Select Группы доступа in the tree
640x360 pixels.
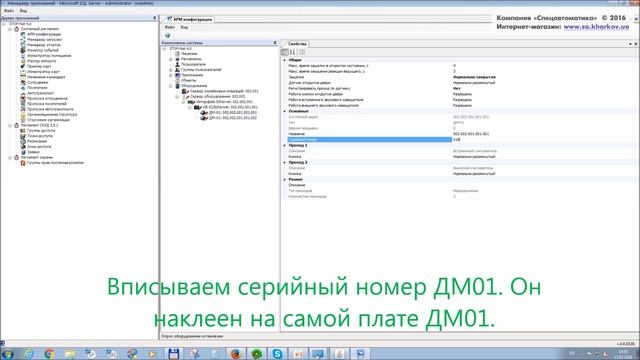pyautogui.click(x=41, y=131)
